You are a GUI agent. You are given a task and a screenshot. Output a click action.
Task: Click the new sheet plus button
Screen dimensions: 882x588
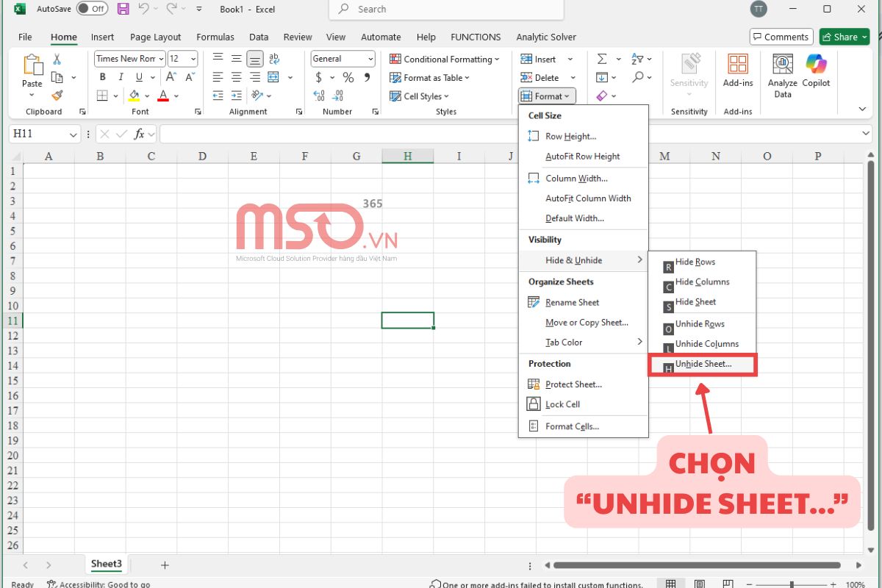point(165,565)
